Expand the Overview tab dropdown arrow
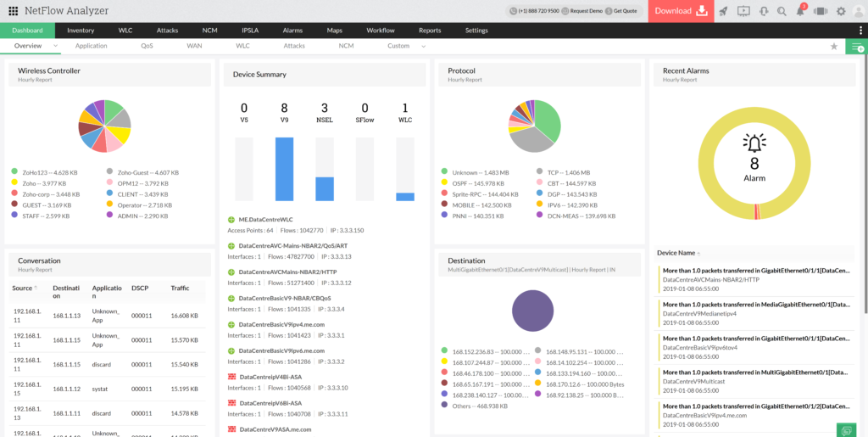 click(x=56, y=46)
